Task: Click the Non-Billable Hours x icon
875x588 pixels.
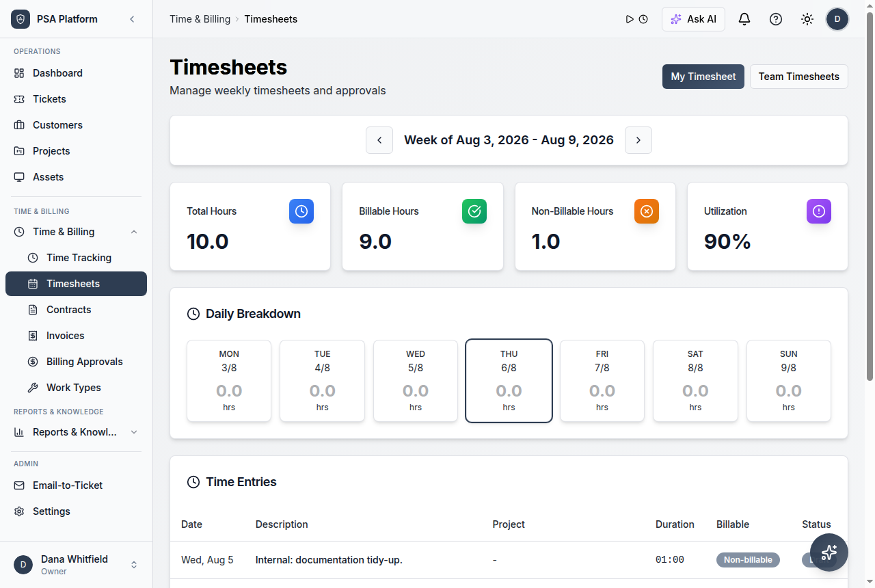Action: (647, 211)
